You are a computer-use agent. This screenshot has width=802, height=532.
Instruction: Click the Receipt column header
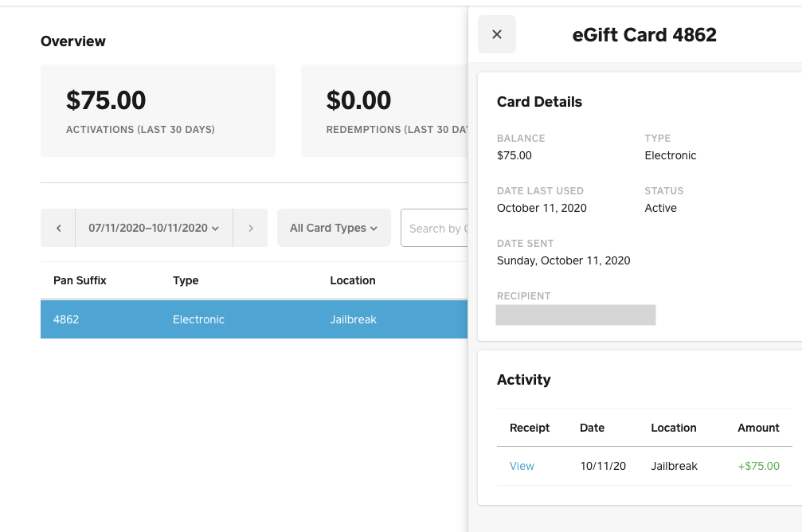click(x=530, y=428)
